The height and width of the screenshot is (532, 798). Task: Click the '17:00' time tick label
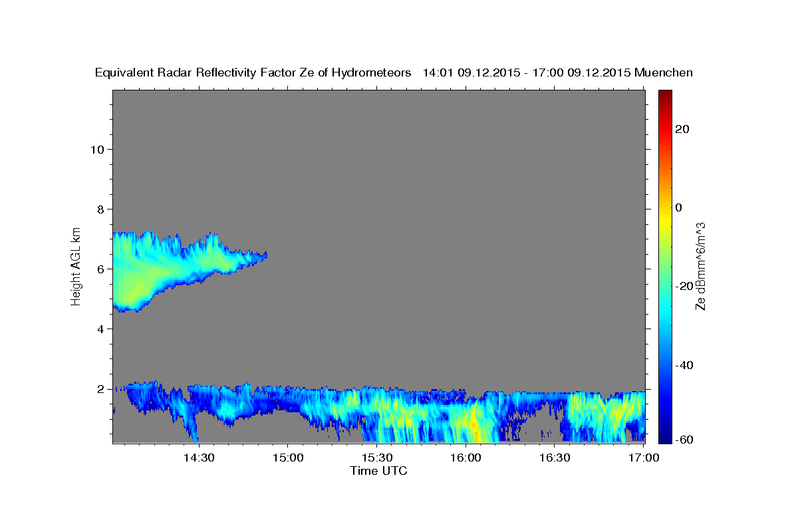click(x=644, y=458)
